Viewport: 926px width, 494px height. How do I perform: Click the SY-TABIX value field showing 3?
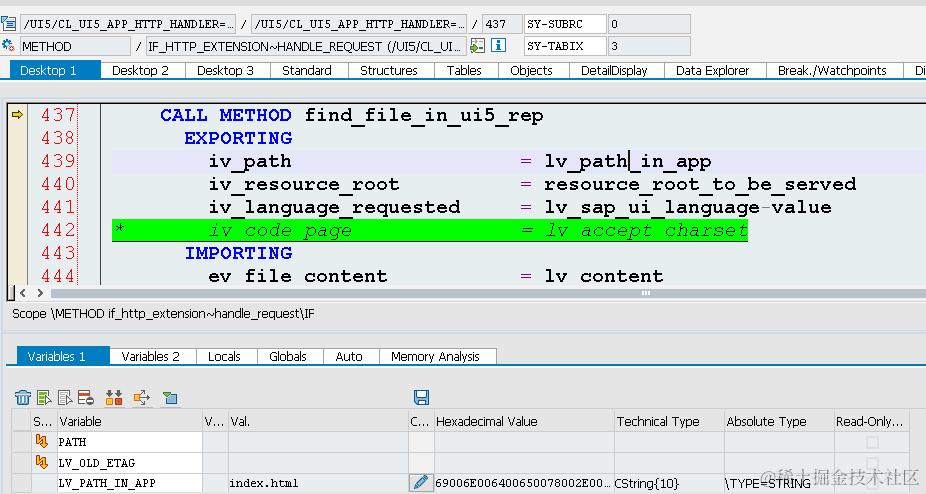coord(648,46)
